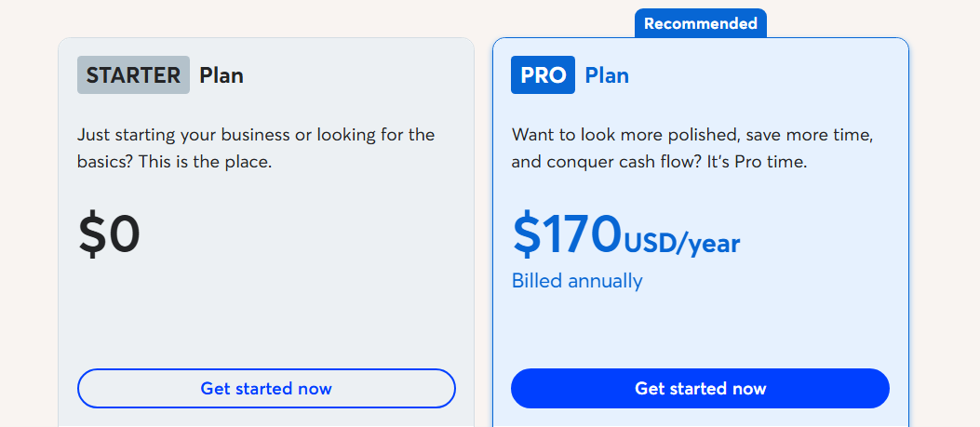Click empty area below Billed annually text
The height and width of the screenshot is (427, 980).
click(700, 327)
